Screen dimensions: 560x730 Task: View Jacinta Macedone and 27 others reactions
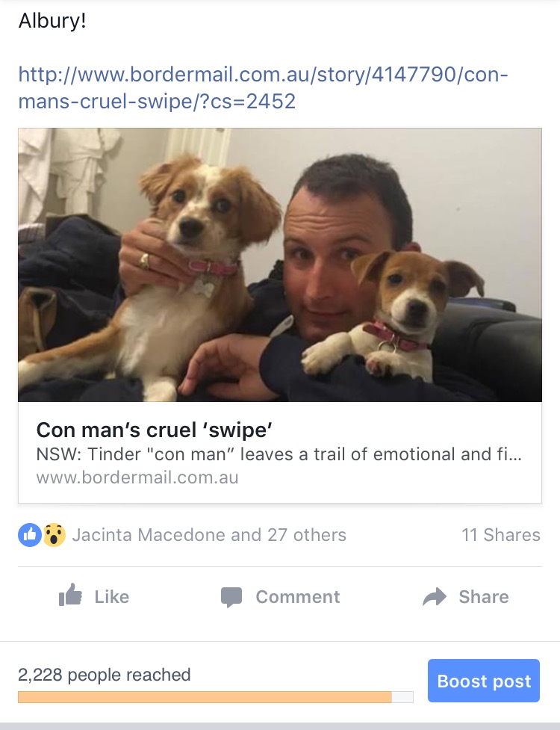209,535
